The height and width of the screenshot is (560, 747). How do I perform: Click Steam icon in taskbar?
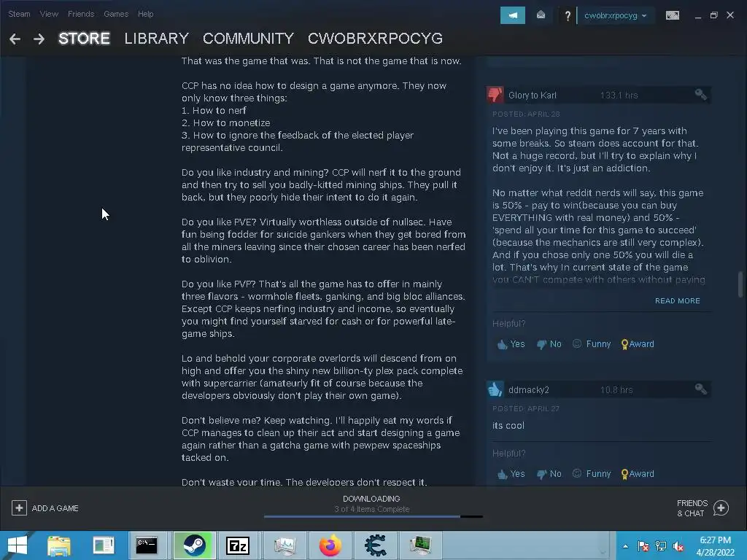pyautogui.click(x=194, y=545)
